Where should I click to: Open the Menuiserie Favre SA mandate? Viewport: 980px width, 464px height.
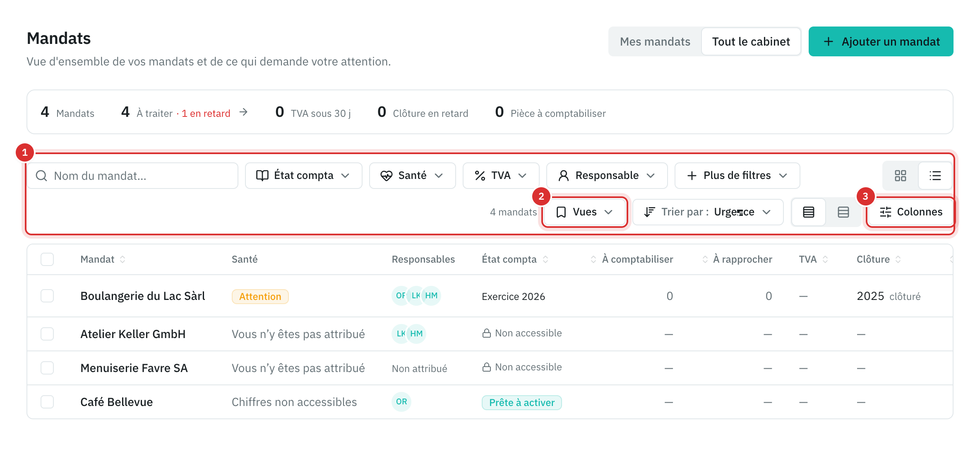(134, 368)
